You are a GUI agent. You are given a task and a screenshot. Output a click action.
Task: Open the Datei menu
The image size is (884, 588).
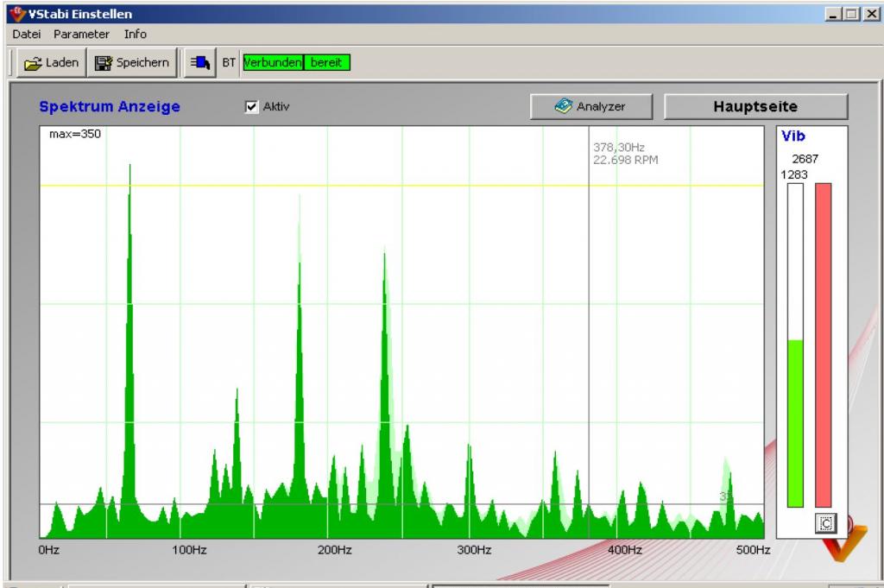tap(26, 34)
